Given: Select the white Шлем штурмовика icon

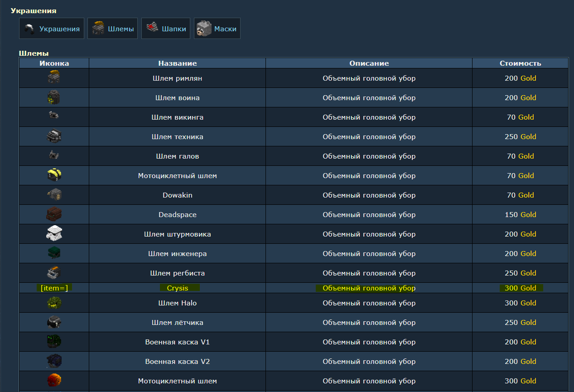Looking at the screenshot, I should click(x=54, y=234).
